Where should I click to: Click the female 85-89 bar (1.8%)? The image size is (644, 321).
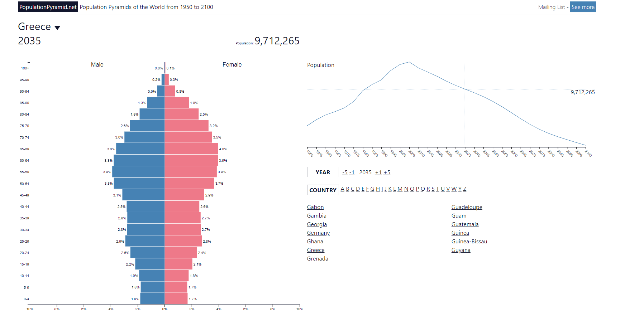coord(177,103)
